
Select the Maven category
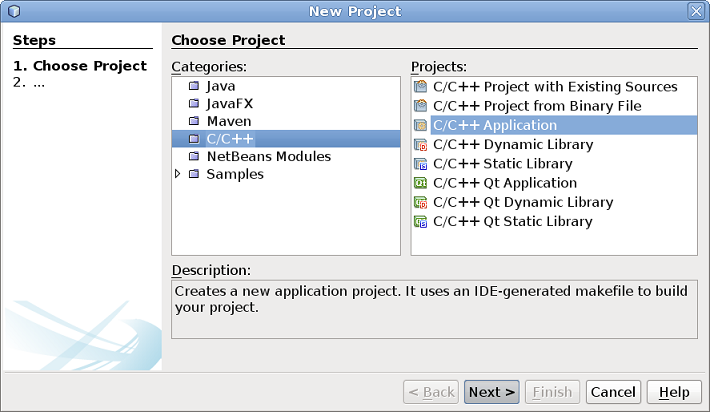click(x=229, y=121)
